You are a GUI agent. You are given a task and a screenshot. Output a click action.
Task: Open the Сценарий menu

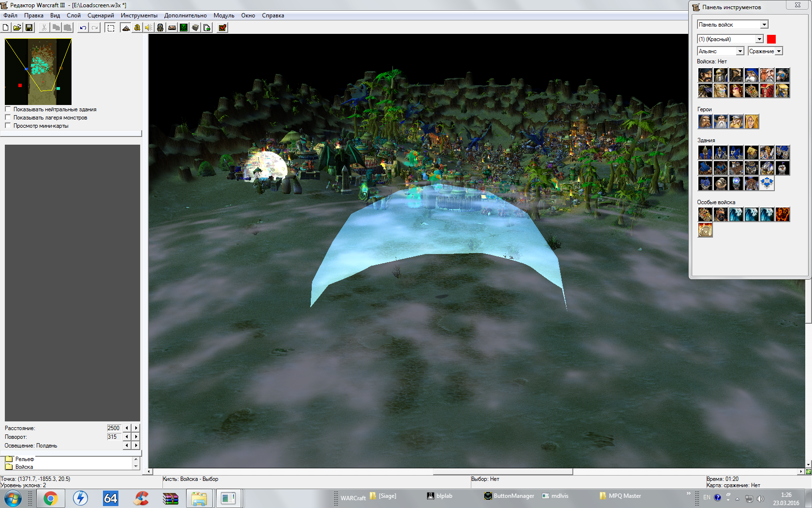coord(101,15)
